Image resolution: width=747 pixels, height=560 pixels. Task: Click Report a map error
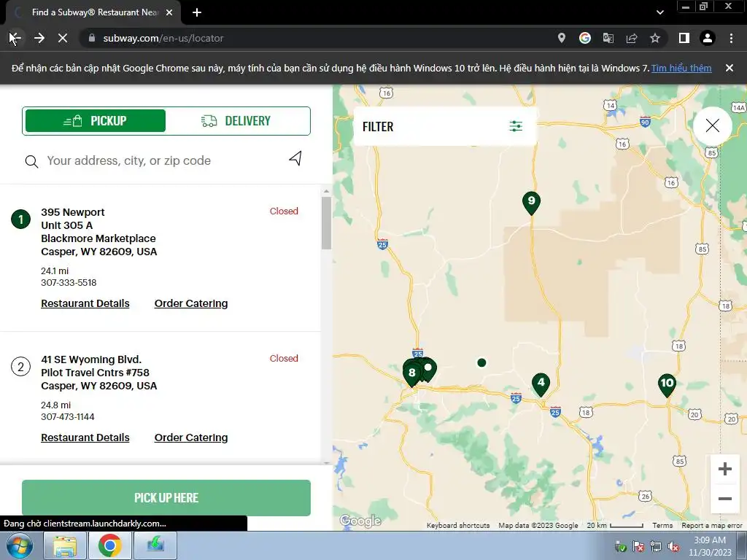712,525
